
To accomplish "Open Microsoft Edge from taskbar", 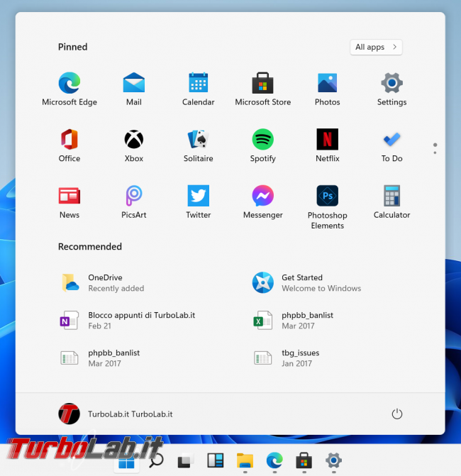I will point(274,460).
